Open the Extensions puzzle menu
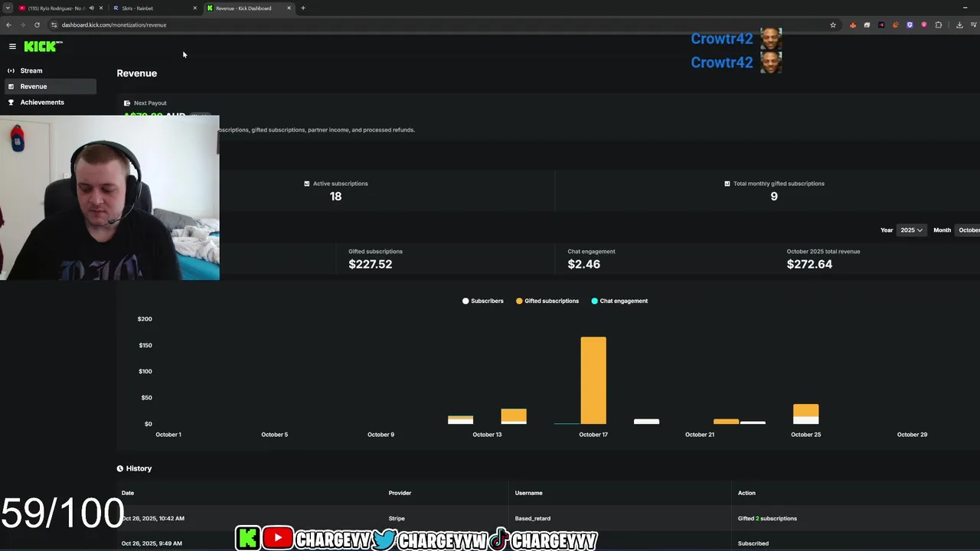The image size is (980, 551). pyautogui.click(x=939, y=24)
